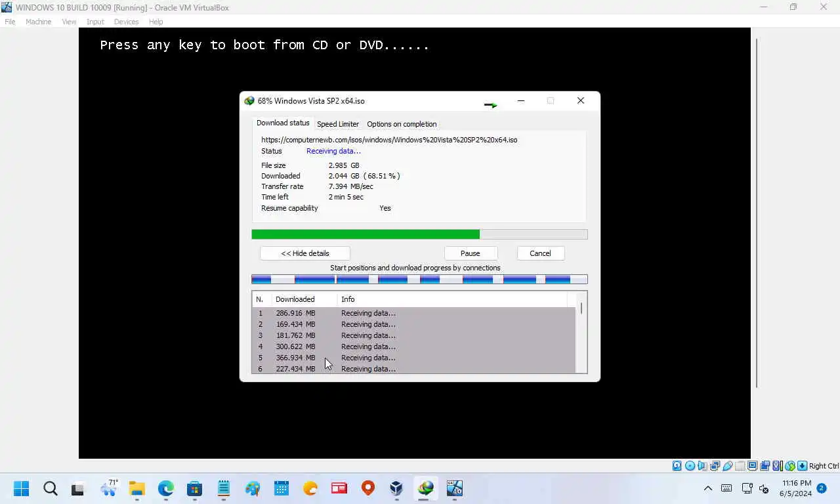
Task: Click the green overall download progress bar
Action: (x=419, y=234)
